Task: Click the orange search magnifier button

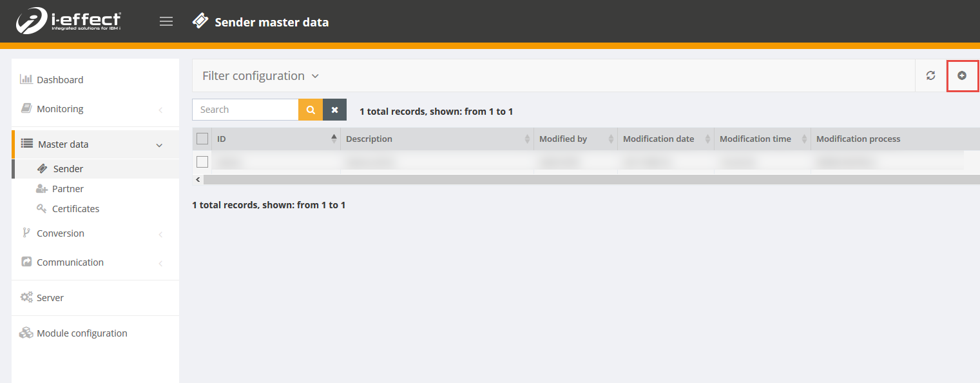Action: click(x=310, y=110)
